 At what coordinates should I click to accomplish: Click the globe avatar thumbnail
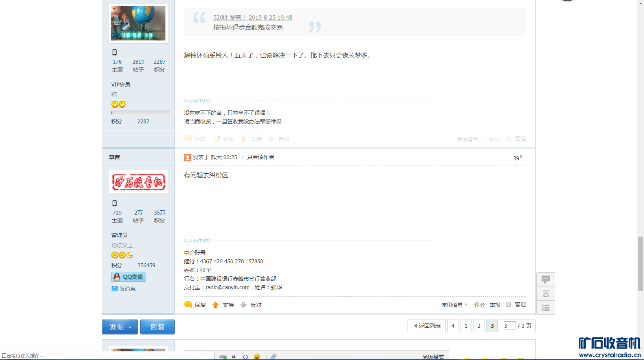coord(138,23)
